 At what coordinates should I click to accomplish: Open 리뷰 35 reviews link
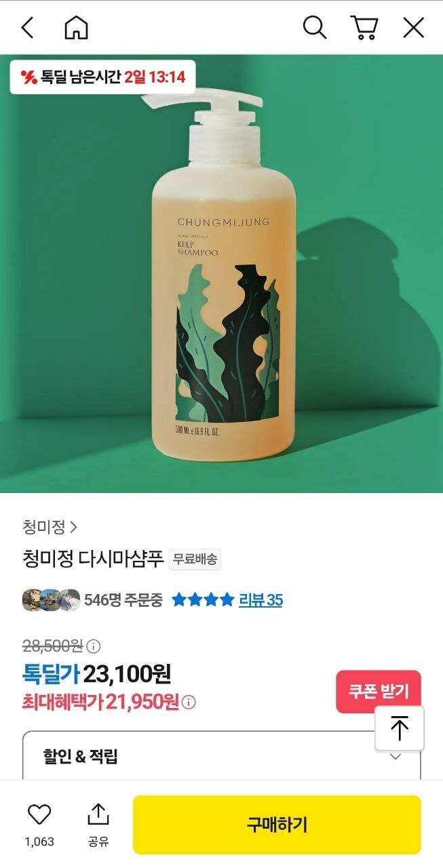pyautogui.click(x=261, y=600)
